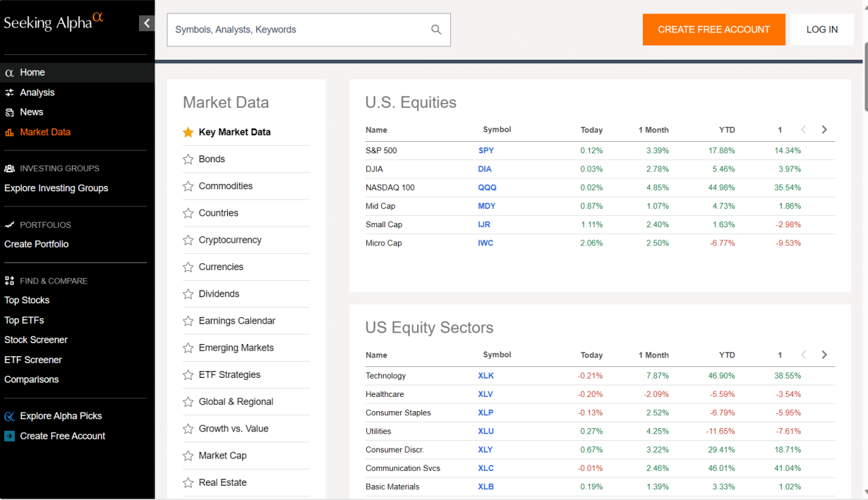Screen dimensions: 868x500
Task: Open the Stock Screener
Action: (36, 340)
